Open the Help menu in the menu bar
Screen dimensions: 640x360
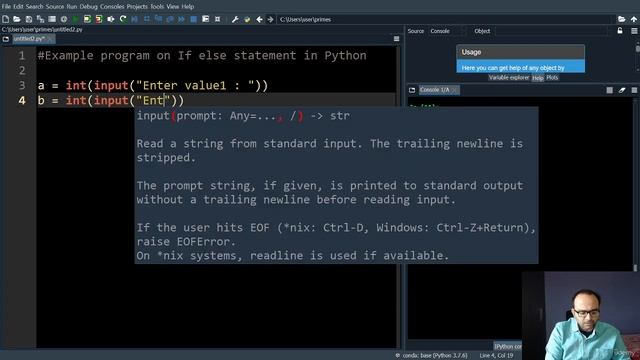(187, 7)
